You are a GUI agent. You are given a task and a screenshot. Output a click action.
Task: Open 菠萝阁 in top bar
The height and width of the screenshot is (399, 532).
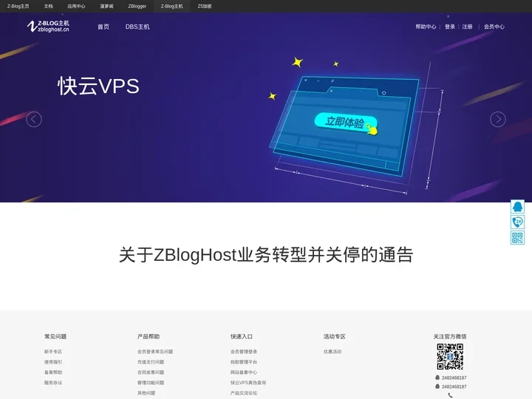[x=107, y=6]
